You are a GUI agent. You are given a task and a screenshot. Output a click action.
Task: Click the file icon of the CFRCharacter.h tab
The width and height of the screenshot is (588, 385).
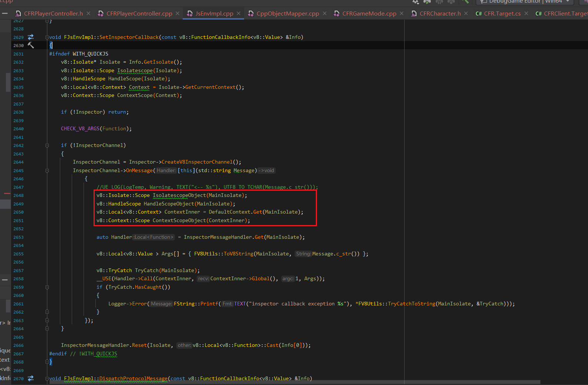[414, 14]
